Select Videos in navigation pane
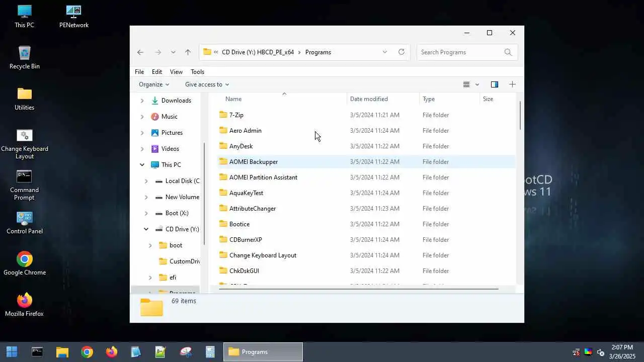This screenshot has height=362, width=644. pos(170,149)
